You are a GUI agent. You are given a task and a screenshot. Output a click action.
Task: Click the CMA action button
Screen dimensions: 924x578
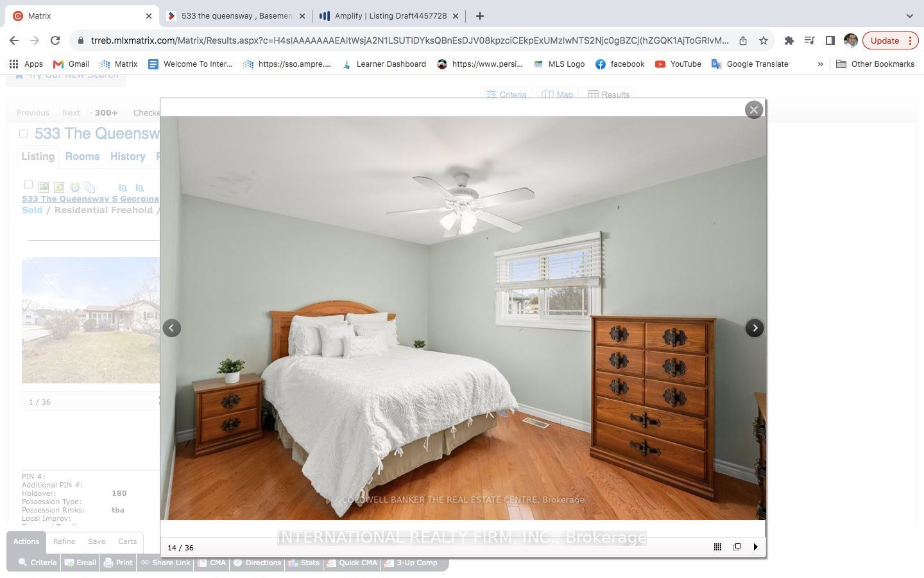coord(212,563)
